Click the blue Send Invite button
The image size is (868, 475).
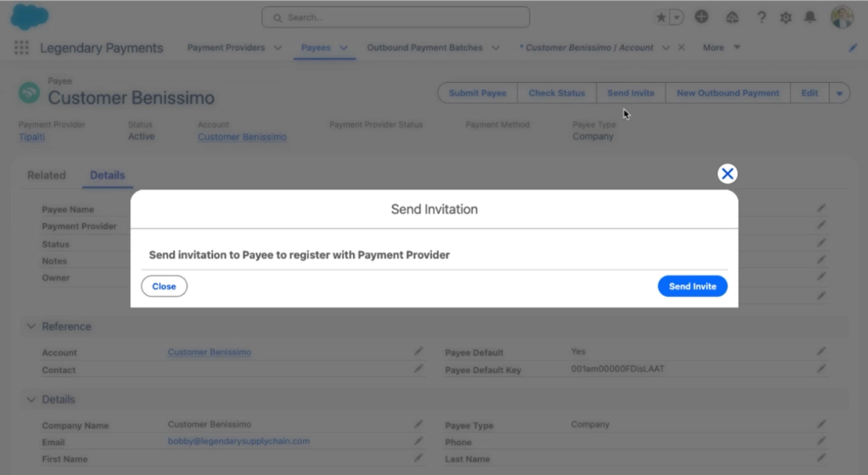tap(692, 286)
